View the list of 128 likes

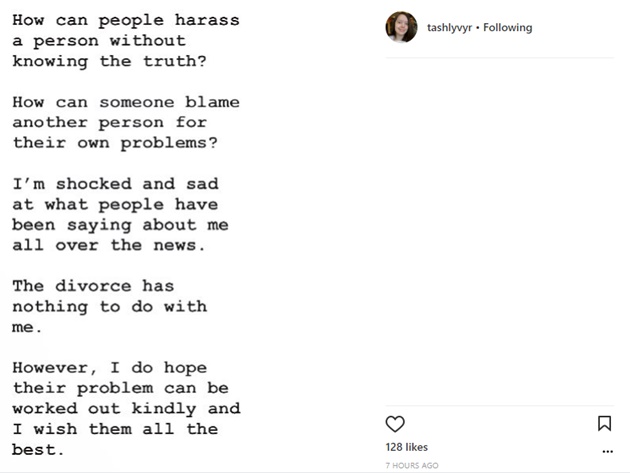[406, 447]
